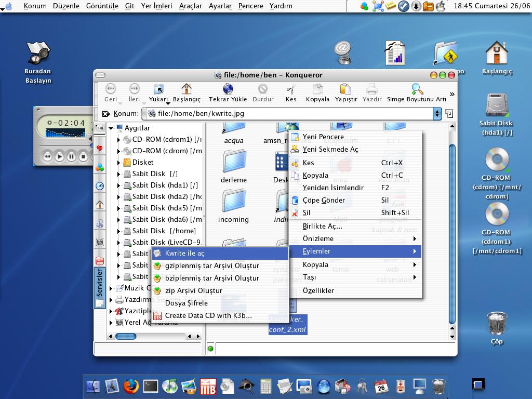Expand CD-ROM (cdrom1) tree entry
The image size is (532, 399).
(x=118, y=139)
